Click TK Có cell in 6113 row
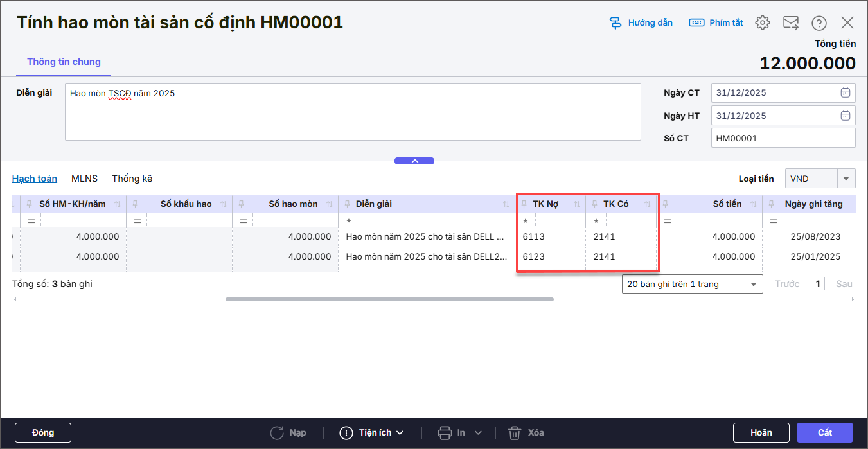The image size is (868, 449). pos(621,236)
